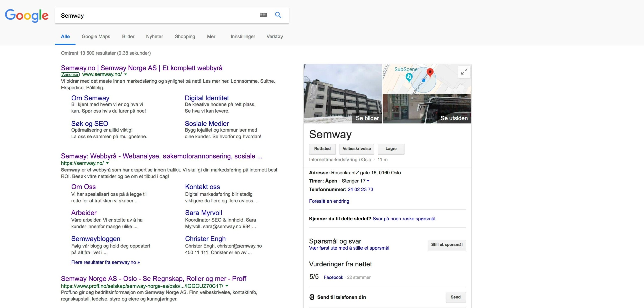Click the Still et spørsmål button

pyautogui.click(x=447, y=245)
